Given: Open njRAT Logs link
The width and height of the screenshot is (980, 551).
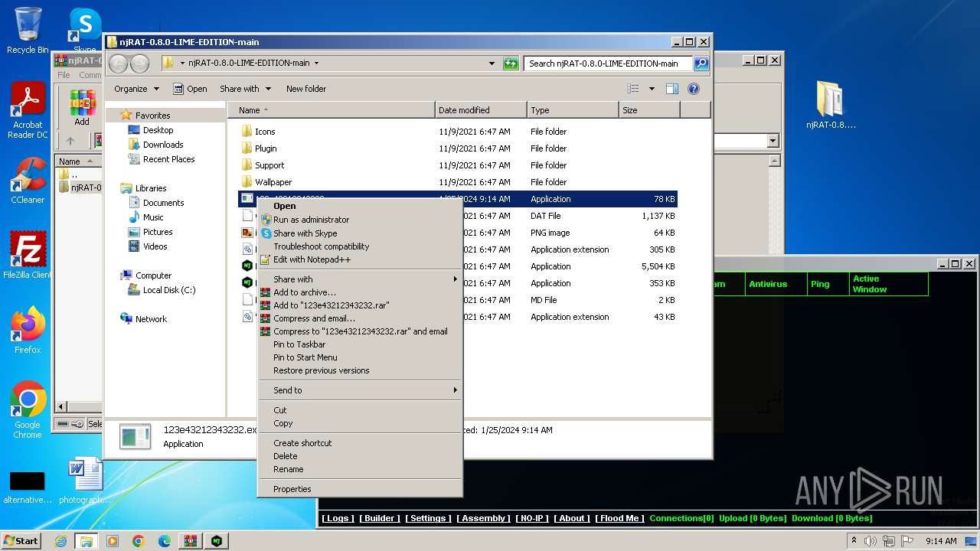Looking at the screenshot, I should coord(338,518).
